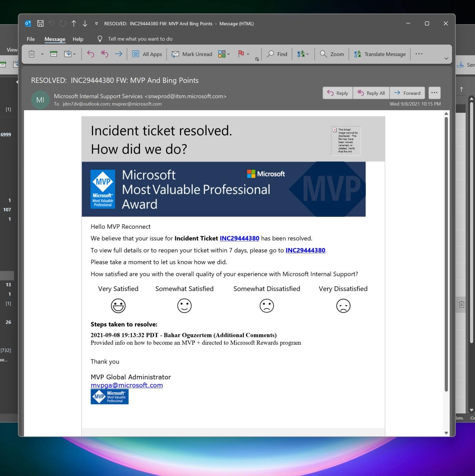Click up arrow in background window right pane
This screenshot has height=476, width=475.
[x=462, y=89]
